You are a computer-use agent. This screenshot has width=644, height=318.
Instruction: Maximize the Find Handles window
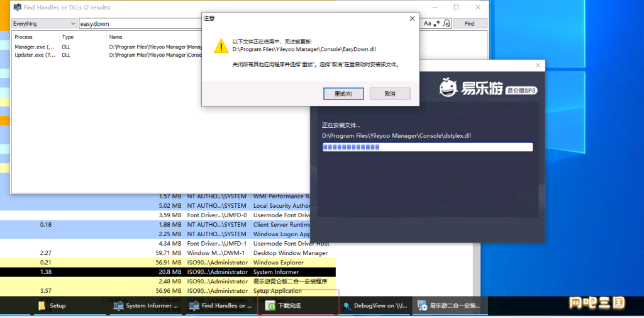[457, 7]
